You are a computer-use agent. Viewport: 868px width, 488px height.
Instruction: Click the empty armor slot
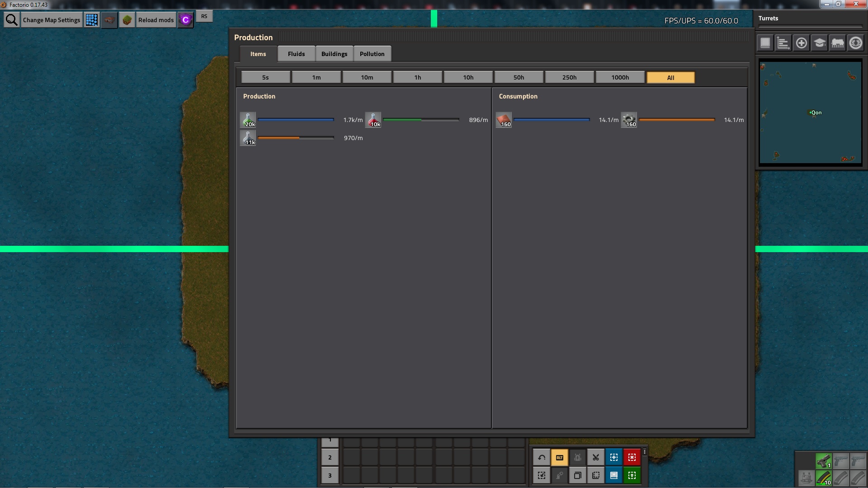806,478
